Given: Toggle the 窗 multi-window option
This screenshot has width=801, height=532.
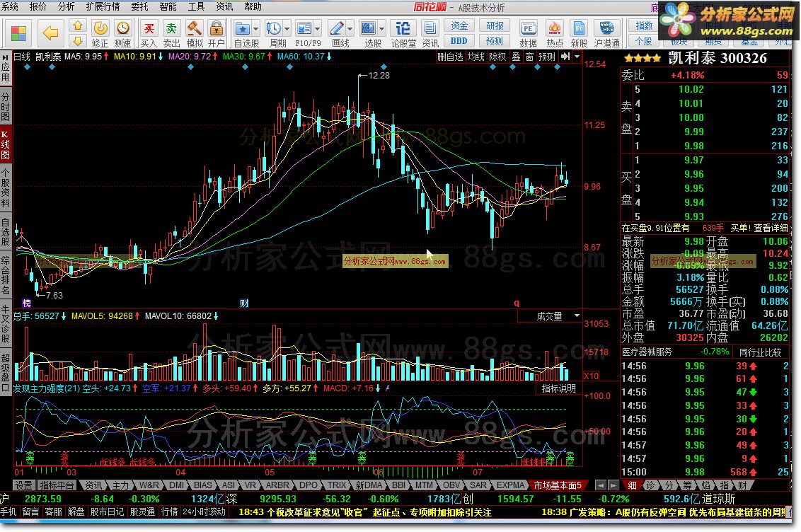Looking at the screenshot, I should tap(530, 57).
